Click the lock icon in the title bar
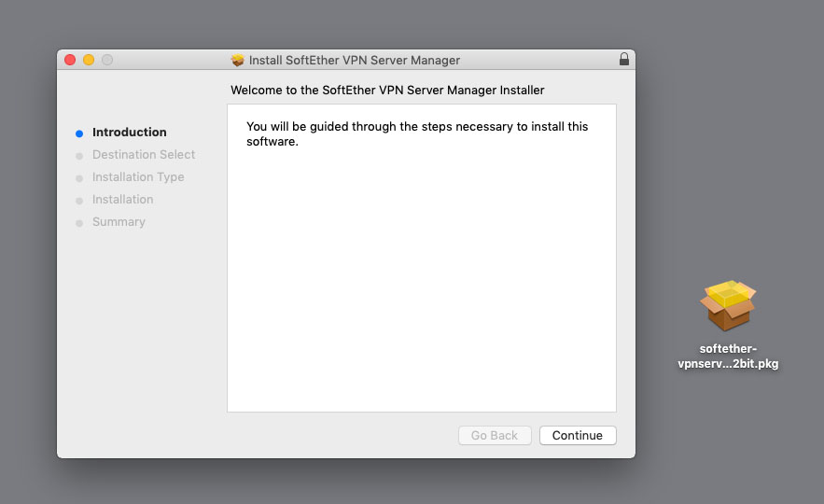Viewport: 824px width, 504px height. (623, 60)
